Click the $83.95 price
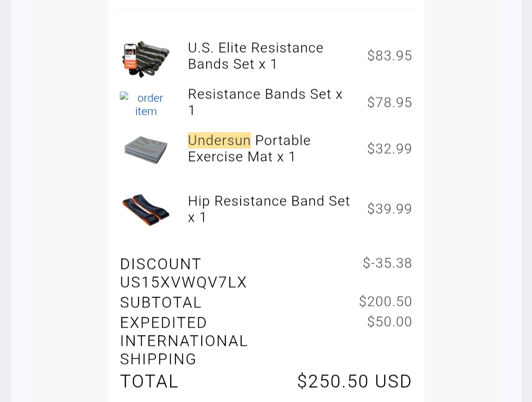 pos(390,56)
